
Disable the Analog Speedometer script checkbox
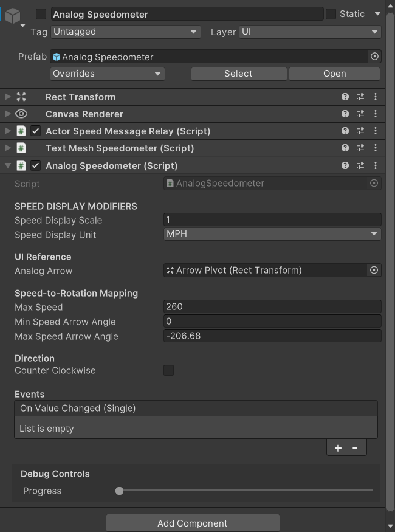(36, 165)
